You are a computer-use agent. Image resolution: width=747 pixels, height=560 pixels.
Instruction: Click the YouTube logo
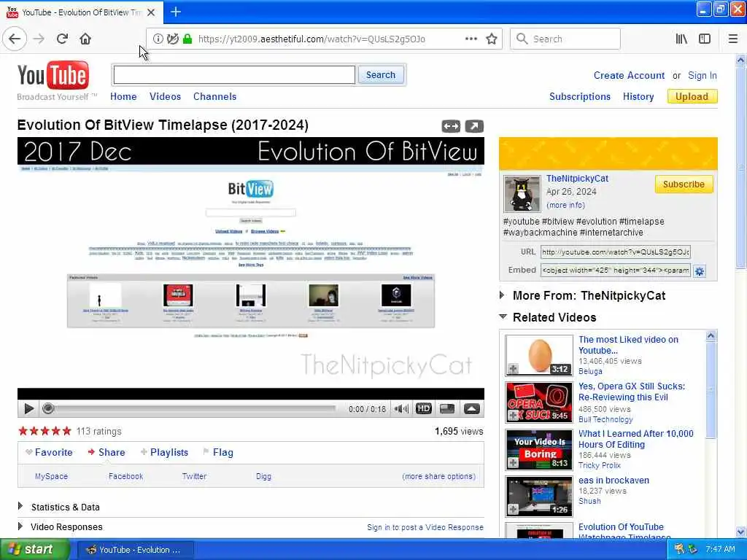[53, 75]
